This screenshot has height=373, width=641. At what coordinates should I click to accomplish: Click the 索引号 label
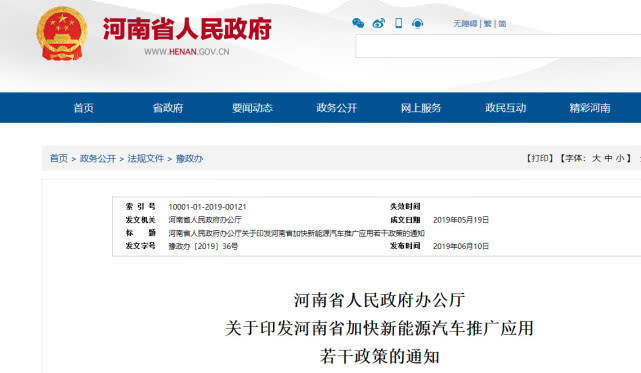(x=141, y=207)
